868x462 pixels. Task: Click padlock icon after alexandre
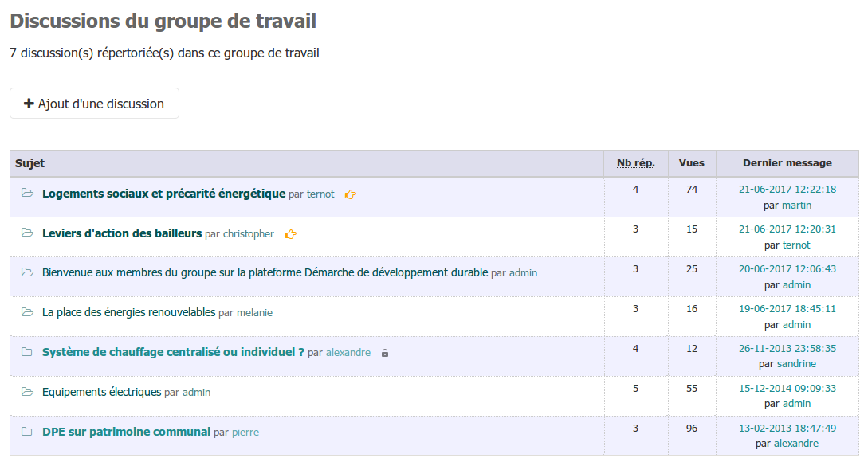(x=385, y=353)
